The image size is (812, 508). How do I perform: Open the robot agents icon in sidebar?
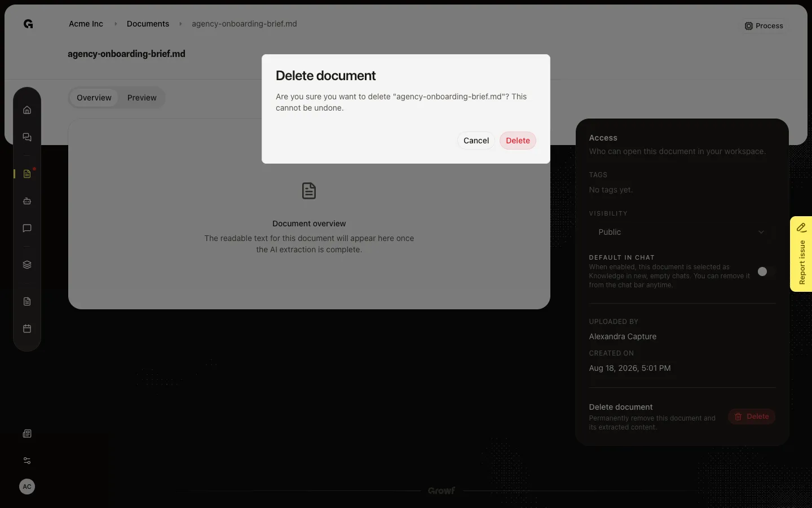(x=27, y=201)
